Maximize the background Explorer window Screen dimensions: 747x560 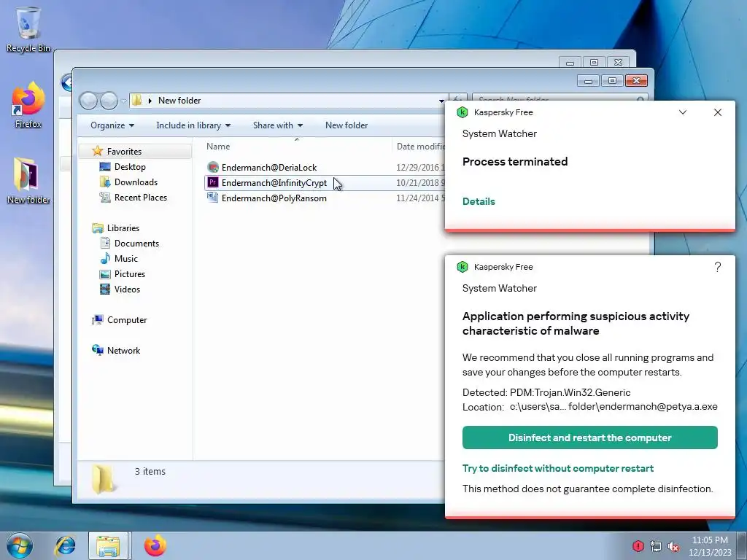tap(594, 63)
